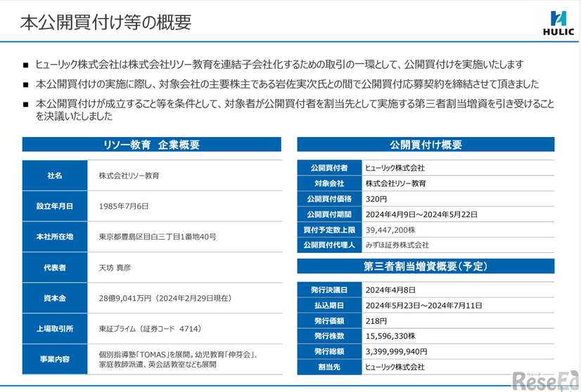This screenshot has height=392, width=581.
Task: Select the value 28億9,041万円
Action: tap(125, 299)
